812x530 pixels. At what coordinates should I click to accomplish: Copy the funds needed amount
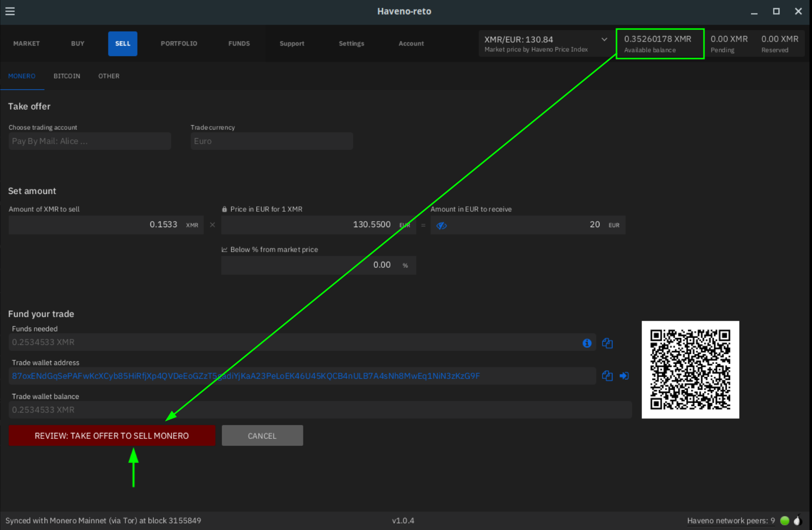pos(607,343)
